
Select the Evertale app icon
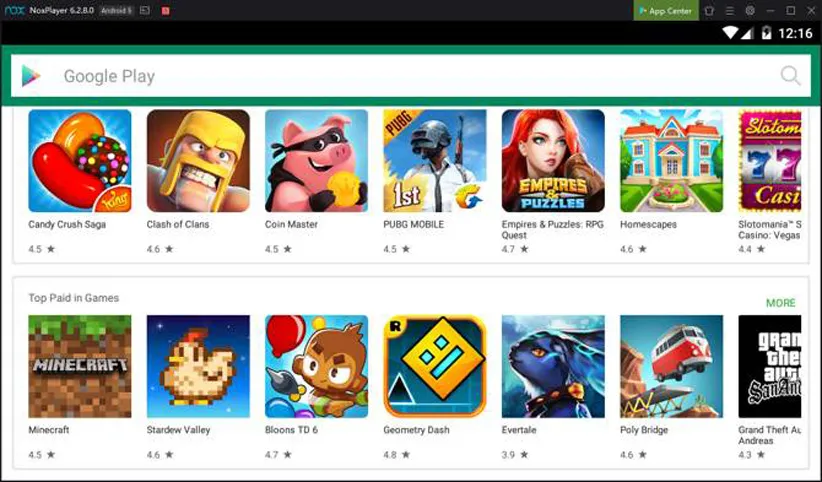(x=553, y=366)
